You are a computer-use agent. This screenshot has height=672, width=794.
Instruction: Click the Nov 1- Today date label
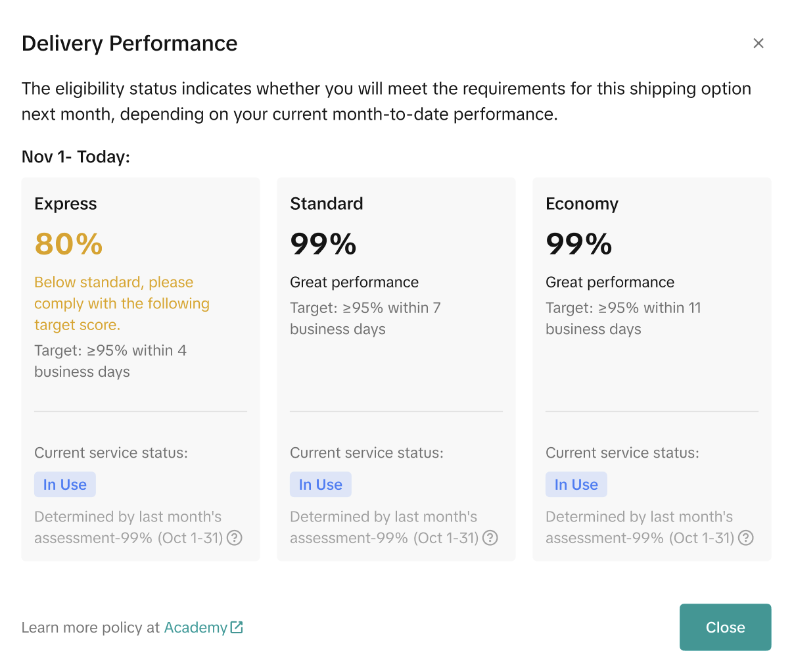click(76, 156)
